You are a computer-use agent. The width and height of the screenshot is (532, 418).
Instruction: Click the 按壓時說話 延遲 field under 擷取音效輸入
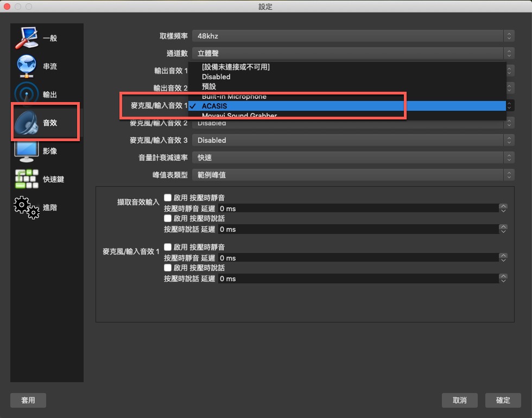[x=358, y=229]
